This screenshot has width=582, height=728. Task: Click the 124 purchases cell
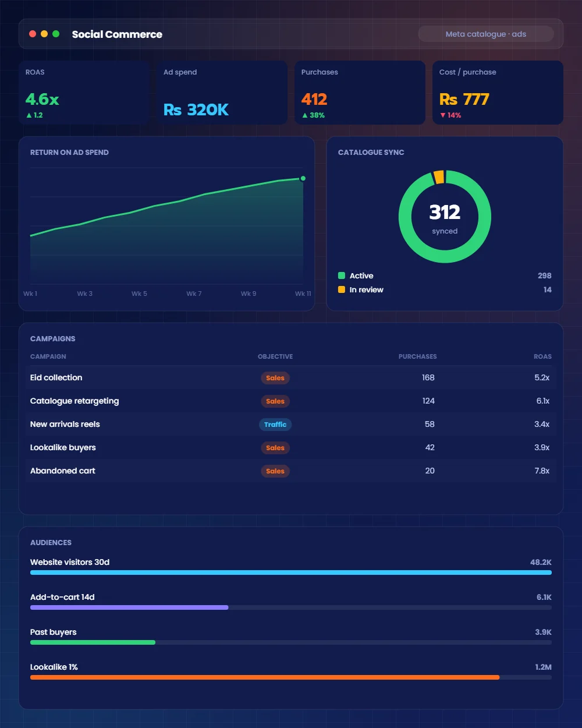428,401
